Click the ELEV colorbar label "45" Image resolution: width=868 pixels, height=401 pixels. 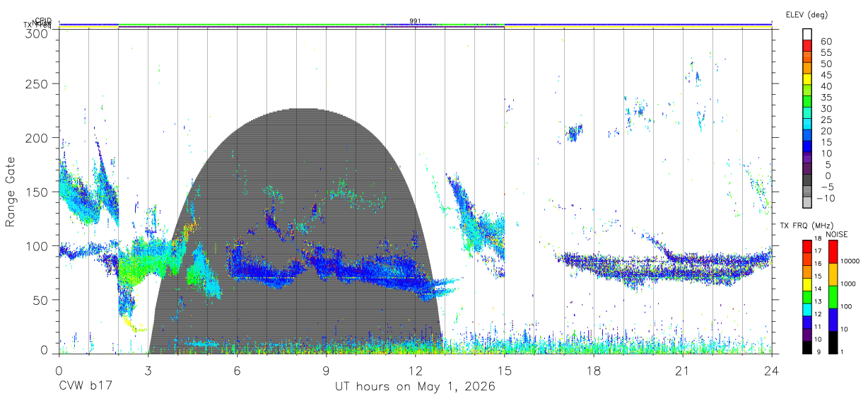point(826,74)
